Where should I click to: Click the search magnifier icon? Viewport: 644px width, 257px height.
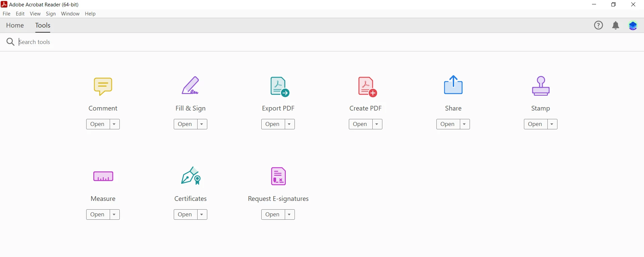click(10, 42)
